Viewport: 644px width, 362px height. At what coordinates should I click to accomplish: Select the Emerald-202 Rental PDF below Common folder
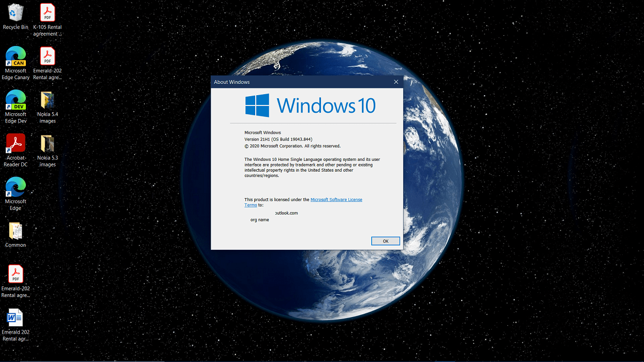click(x=16, y=281)
